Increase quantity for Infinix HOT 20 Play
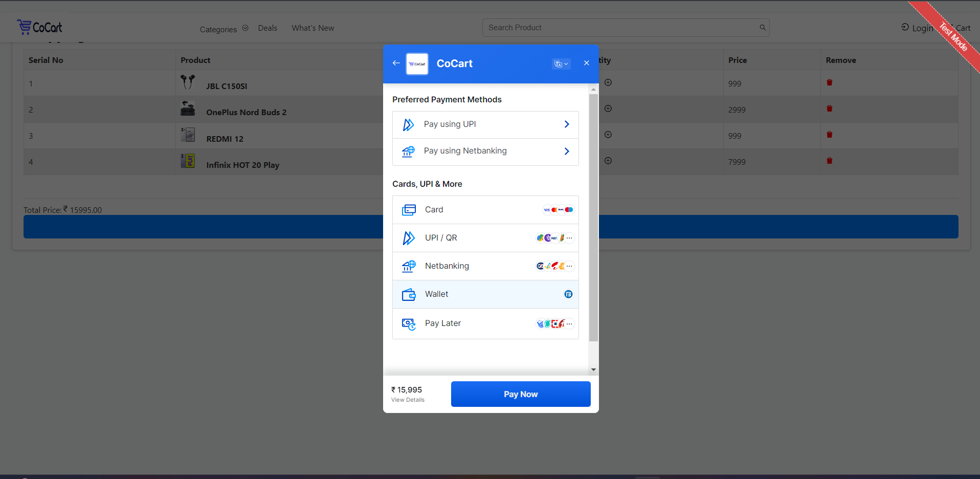 click(608, 161)
